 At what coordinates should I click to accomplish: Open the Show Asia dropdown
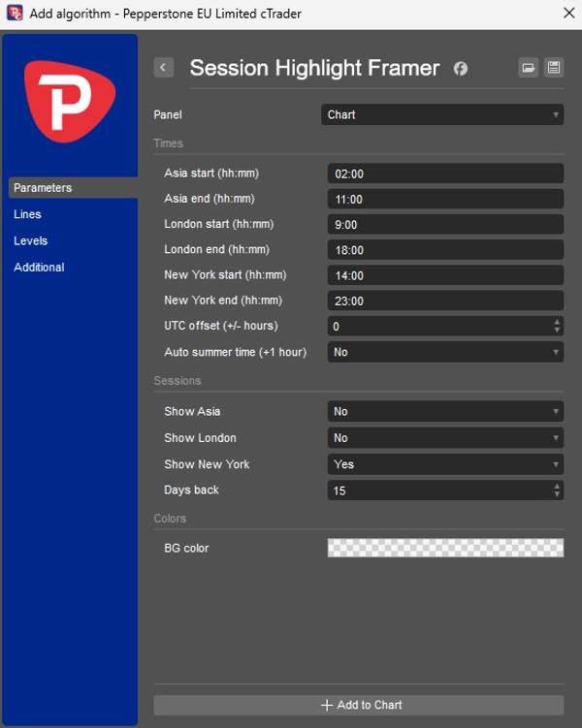(x=445, y=411)
